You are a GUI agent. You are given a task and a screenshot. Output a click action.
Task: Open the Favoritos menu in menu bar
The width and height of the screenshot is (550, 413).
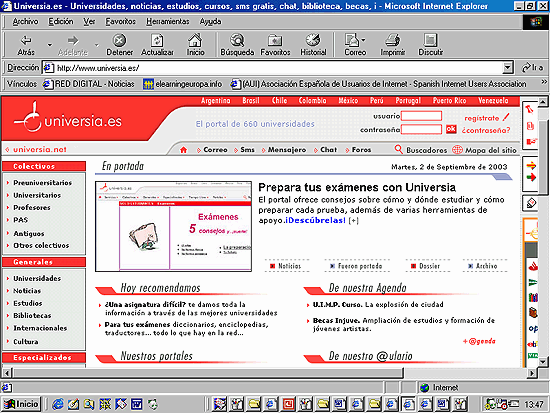121,22
